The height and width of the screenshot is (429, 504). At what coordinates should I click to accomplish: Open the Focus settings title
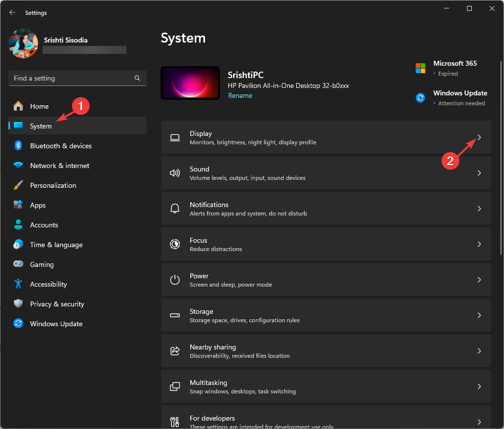(198, 240)
